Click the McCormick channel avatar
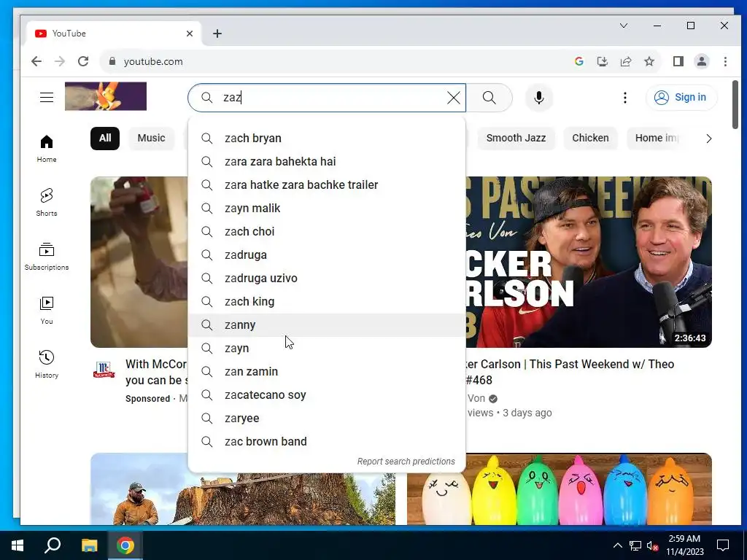 tap(104, 370)
